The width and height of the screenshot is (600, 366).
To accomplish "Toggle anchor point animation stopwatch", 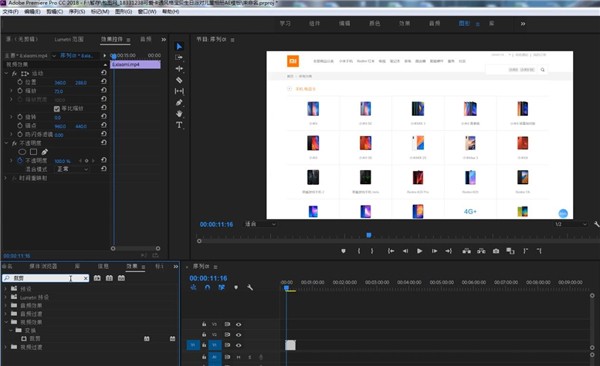I will point(20,126).
